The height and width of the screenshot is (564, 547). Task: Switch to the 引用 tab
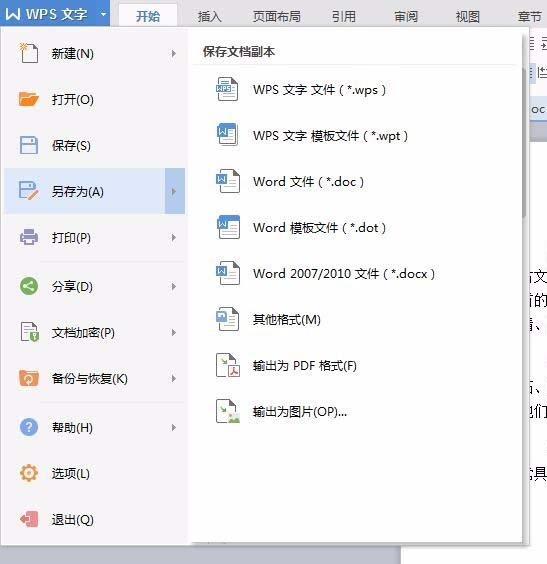click(x=344, y=16)
